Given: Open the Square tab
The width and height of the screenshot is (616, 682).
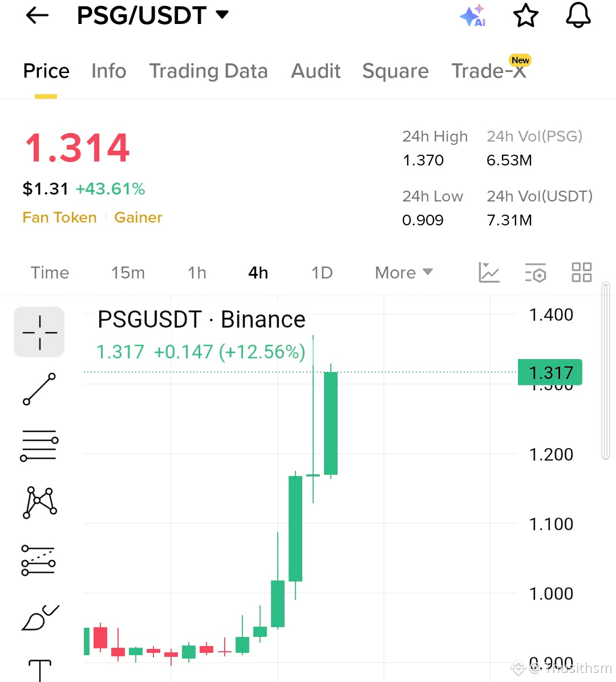Looking at the screenshot, I should [396, 71].
